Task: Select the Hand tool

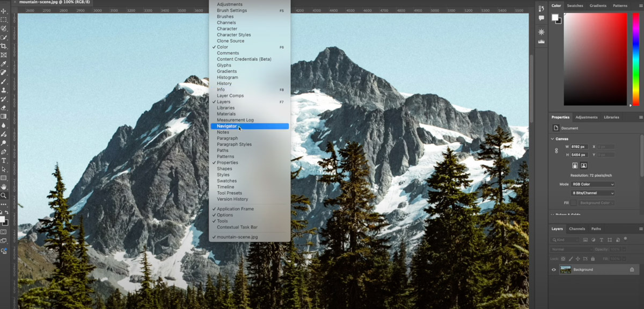Action: point(4,186)
